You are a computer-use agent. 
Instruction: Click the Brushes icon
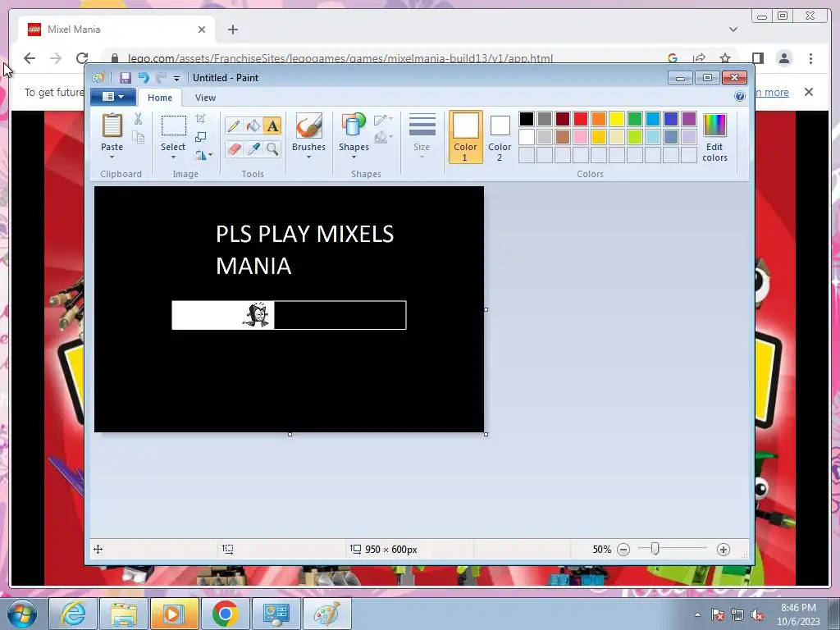click(308, 126)
